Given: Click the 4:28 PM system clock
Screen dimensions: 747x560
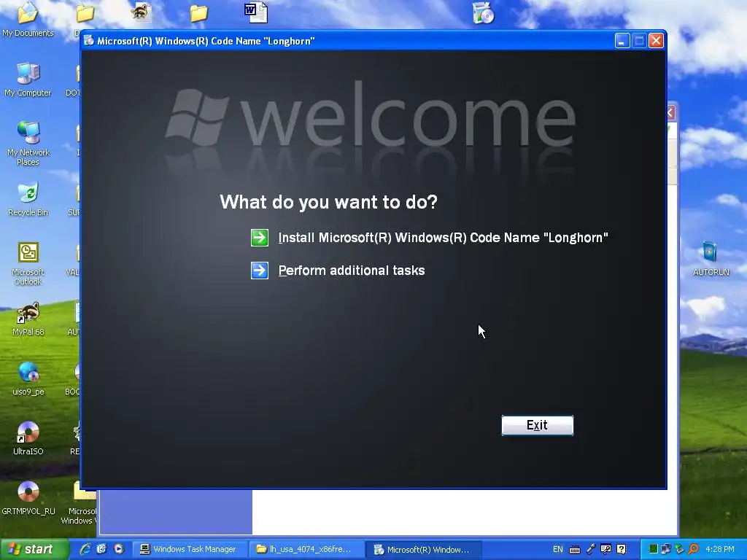Looking at the screenshot, I should click(720, 549).
